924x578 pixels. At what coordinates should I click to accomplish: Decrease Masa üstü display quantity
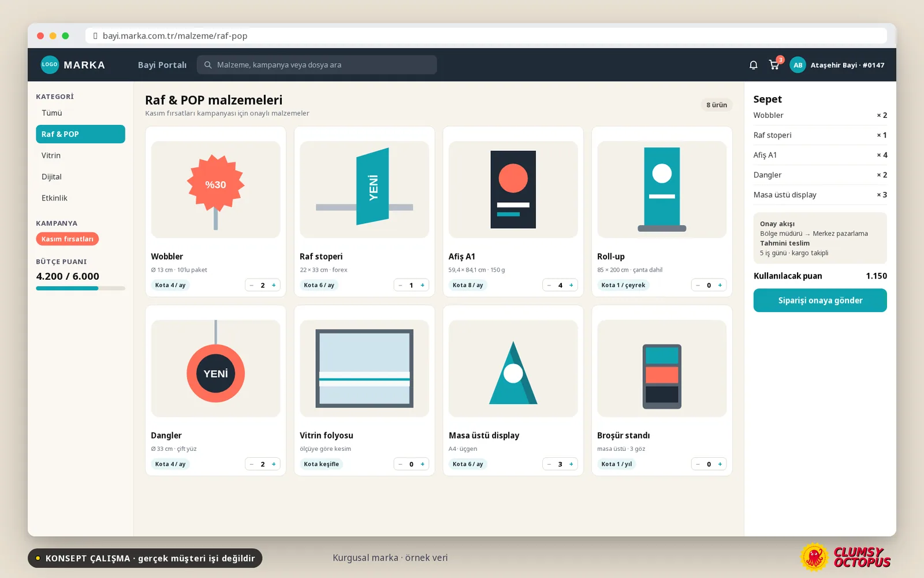549,464
